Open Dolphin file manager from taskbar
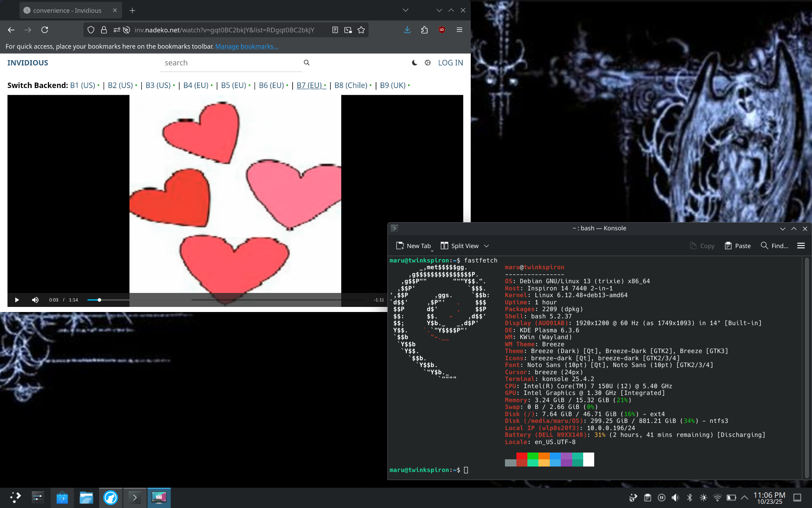The height and width of the screenshot is (508, 812). point(86,498)
